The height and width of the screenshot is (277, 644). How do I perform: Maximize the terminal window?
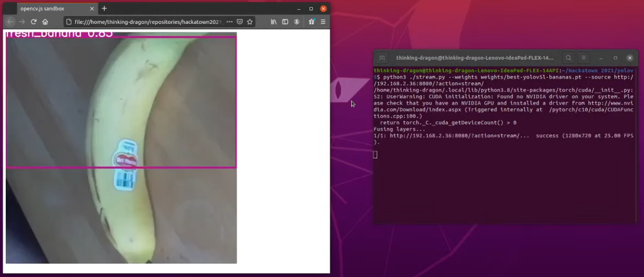click(615, 58)
